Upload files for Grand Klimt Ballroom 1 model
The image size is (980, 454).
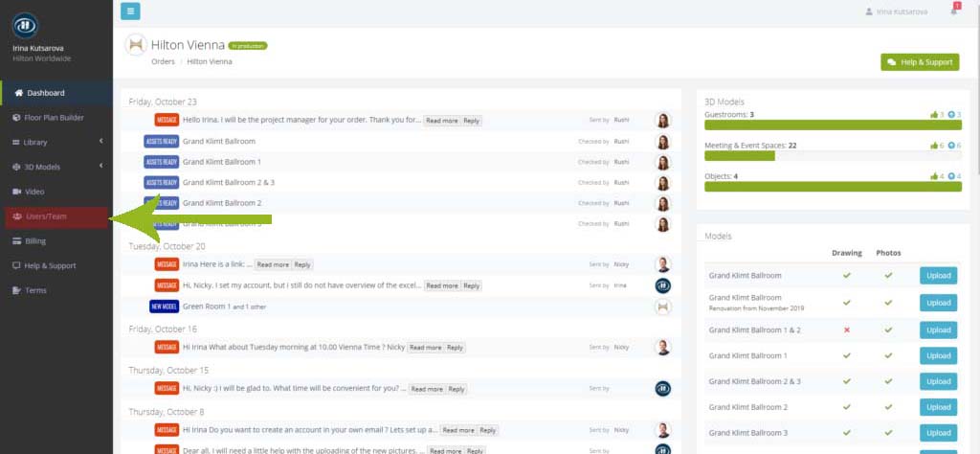tap(938, 355)
